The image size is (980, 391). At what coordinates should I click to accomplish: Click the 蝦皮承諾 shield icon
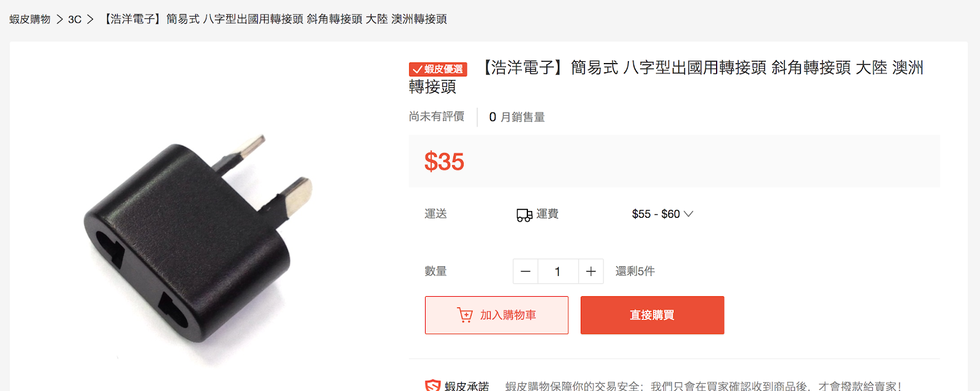433,385
